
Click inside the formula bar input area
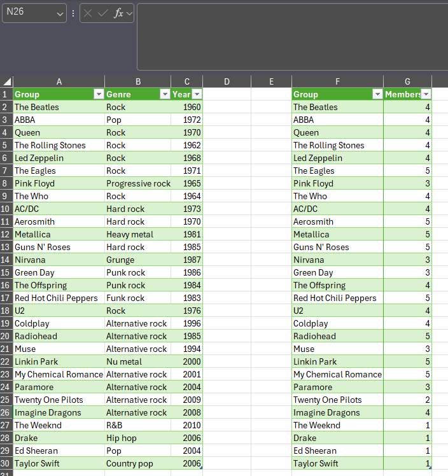[x=293, y=37]
